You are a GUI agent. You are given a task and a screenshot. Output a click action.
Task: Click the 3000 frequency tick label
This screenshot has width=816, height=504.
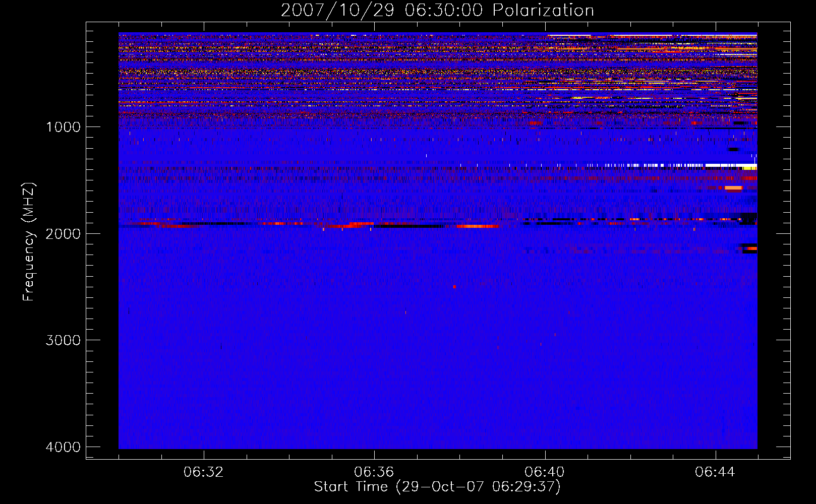point(63,340)
